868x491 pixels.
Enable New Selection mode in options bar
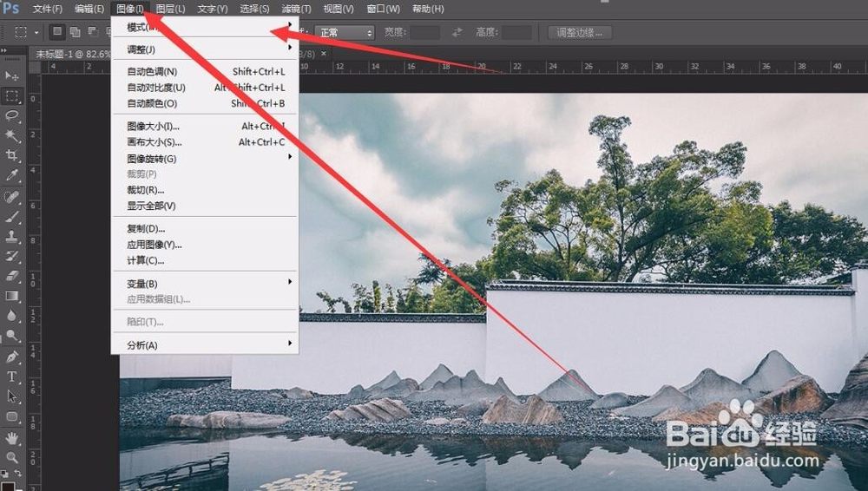pos(57,32)
